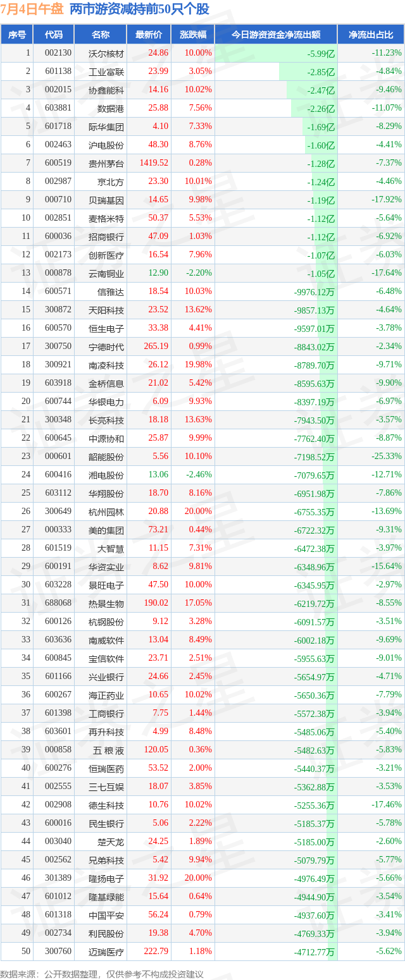
Task: Click stock name 恒瑞医药
Action: click(106, 768)
